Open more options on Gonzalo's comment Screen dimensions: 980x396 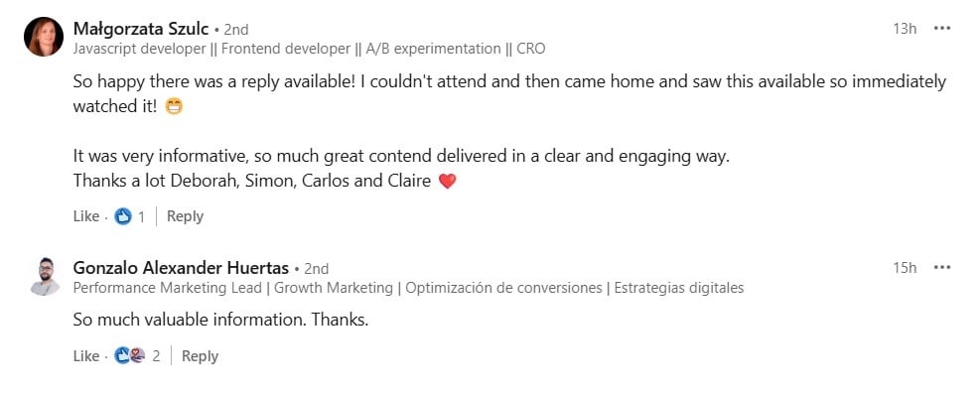tap(942, 267)
